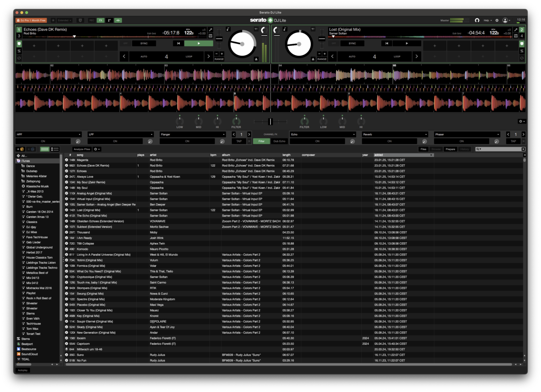Switch to vertical waveform view icon

pyautogui.click(x=109, y=20)
